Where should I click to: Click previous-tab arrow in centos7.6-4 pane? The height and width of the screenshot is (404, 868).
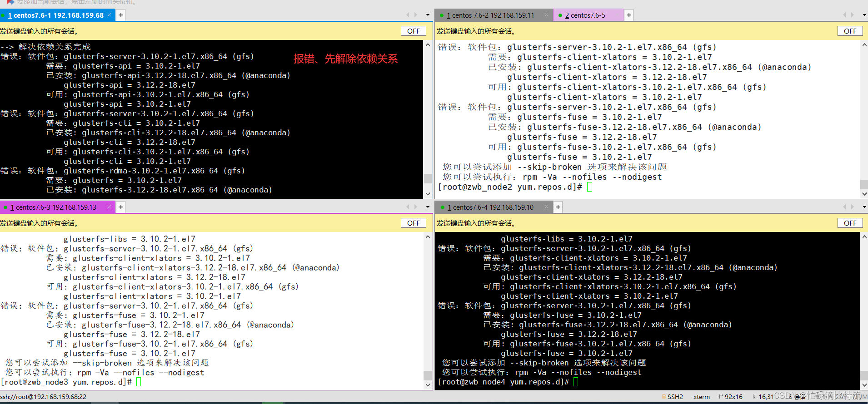pos(844,207)
